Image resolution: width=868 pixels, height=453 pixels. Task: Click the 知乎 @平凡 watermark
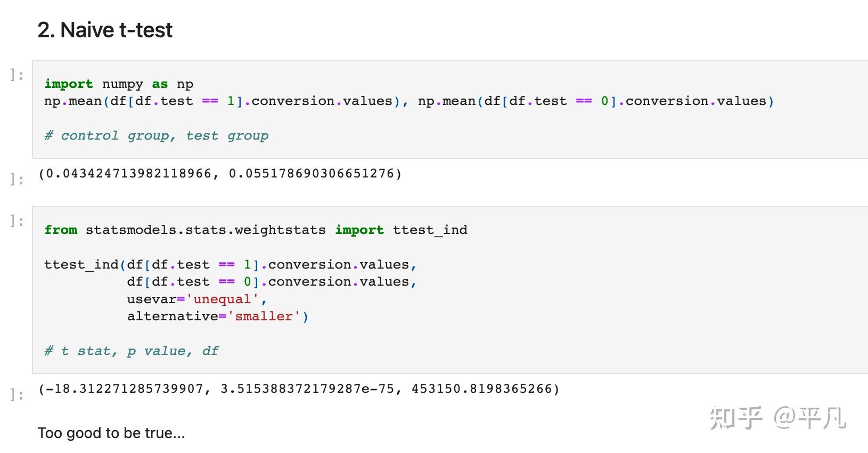777,418
